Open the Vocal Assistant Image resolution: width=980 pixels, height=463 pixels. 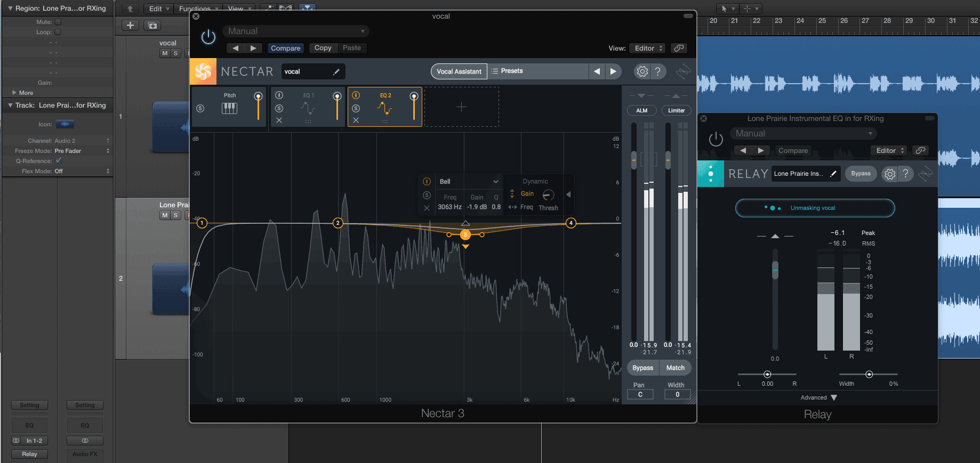459,71
